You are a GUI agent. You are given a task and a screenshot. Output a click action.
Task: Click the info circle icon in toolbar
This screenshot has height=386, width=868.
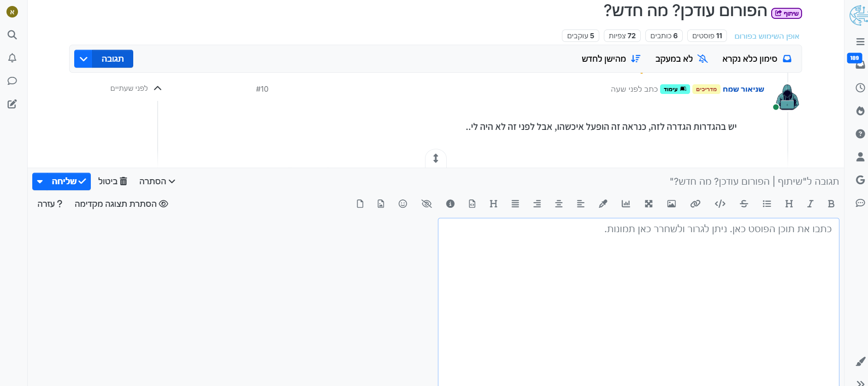(x=450, y=204)
